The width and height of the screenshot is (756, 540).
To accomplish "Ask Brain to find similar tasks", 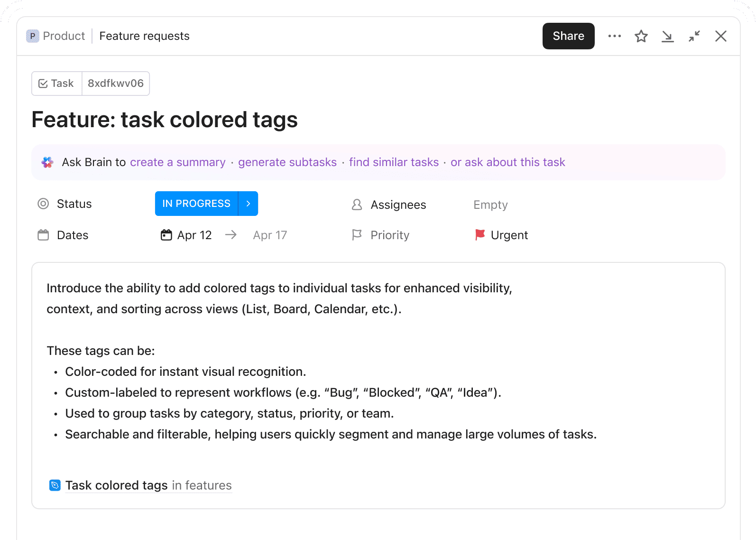I will click(x=394, y=162).
